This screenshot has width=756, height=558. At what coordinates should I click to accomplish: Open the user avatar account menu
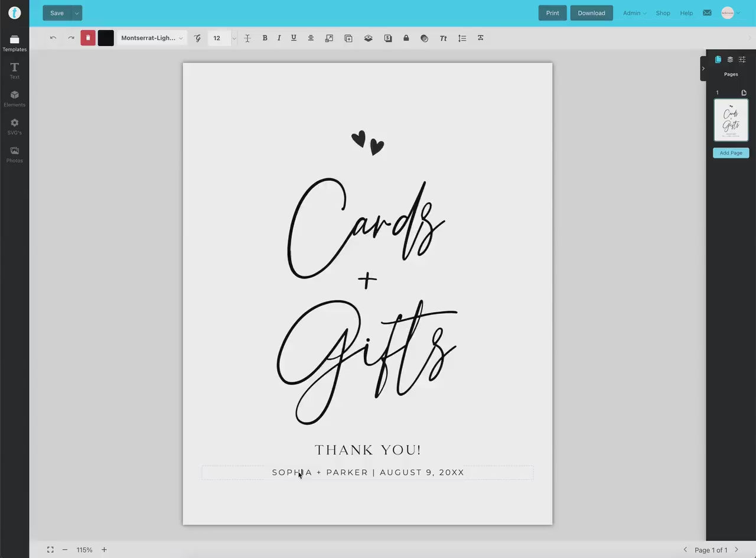coord(730,13)
